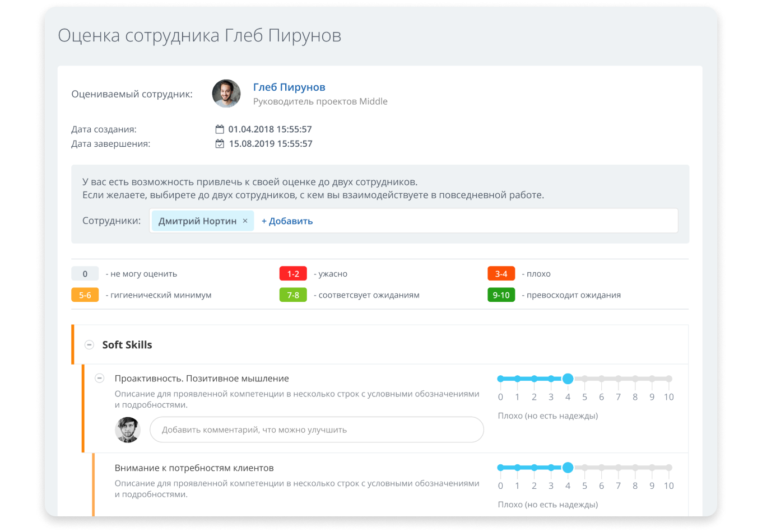This screenshot has width=762, height=532.
Task: Click the orange-red 3-4 rating badge
Action: [501, 273]
